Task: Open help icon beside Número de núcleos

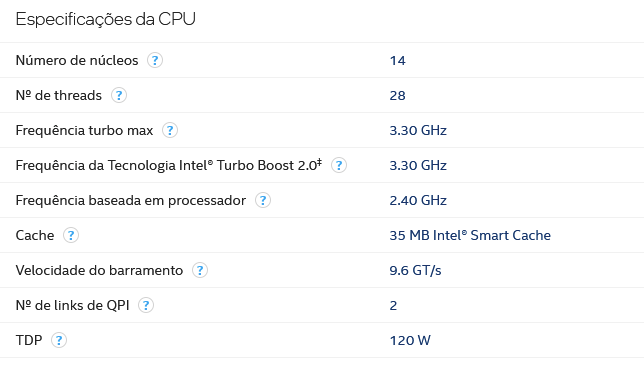Action: pyautogui.click(x=155, y=60)
